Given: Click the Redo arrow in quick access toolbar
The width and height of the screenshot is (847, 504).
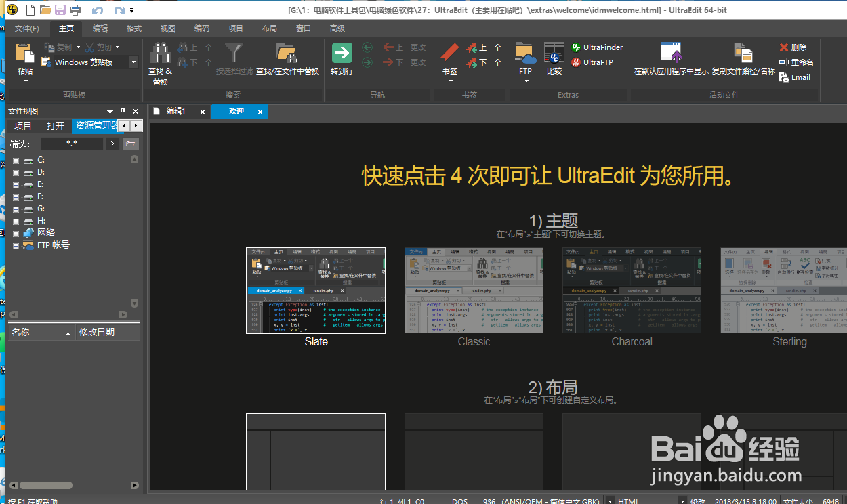Looking at the screenshot, I should (x=119, y=10).
